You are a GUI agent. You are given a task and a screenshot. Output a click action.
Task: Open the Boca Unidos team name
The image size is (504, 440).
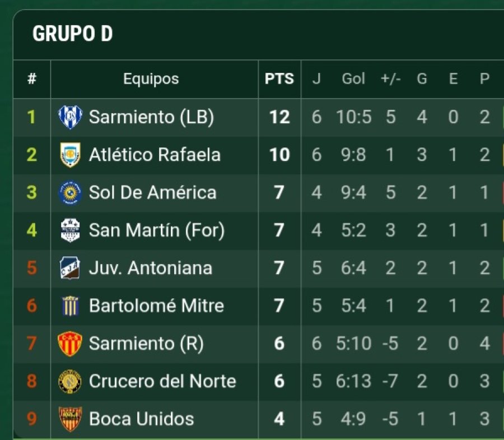click(141, 419)
